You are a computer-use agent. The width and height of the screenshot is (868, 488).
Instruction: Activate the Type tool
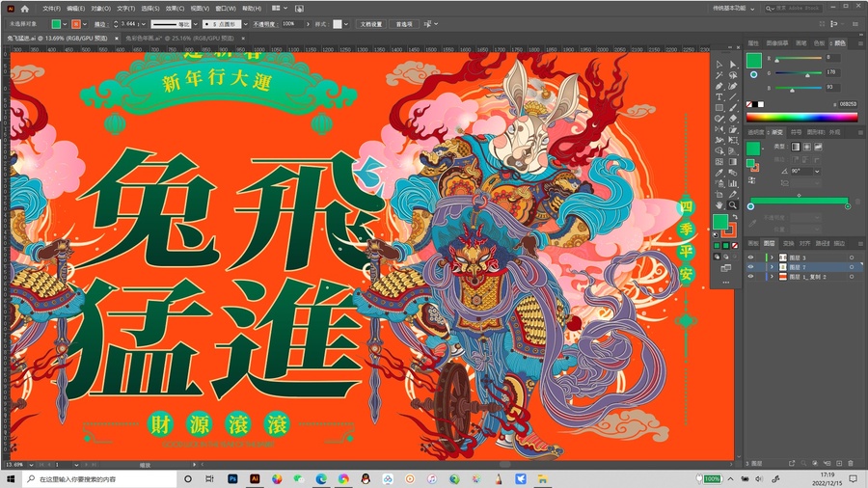coord(719,96)
